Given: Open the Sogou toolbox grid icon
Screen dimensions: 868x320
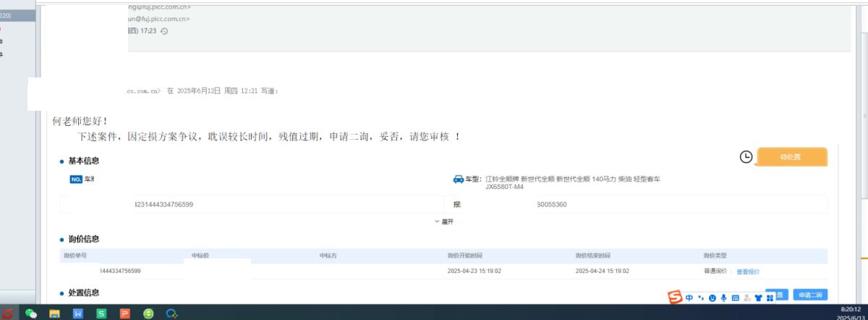Looking at the screenshot, I should pyautogui.click(x=770, y=298).
